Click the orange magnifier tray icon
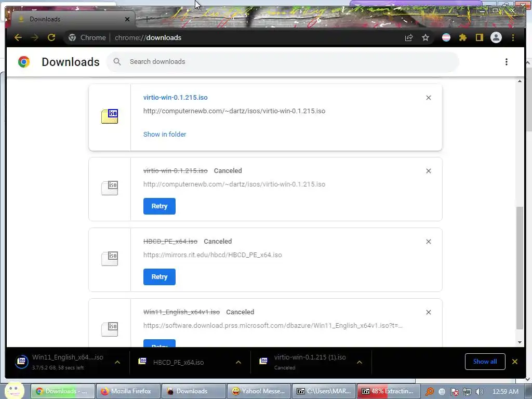The height and width of the screenshot is (399, 532). pos(430,392)
